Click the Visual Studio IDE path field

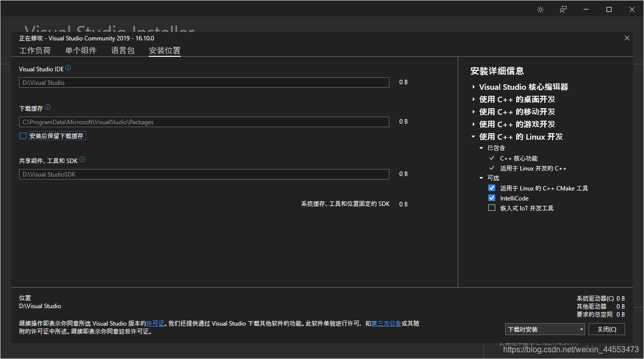tap(204, 83)
